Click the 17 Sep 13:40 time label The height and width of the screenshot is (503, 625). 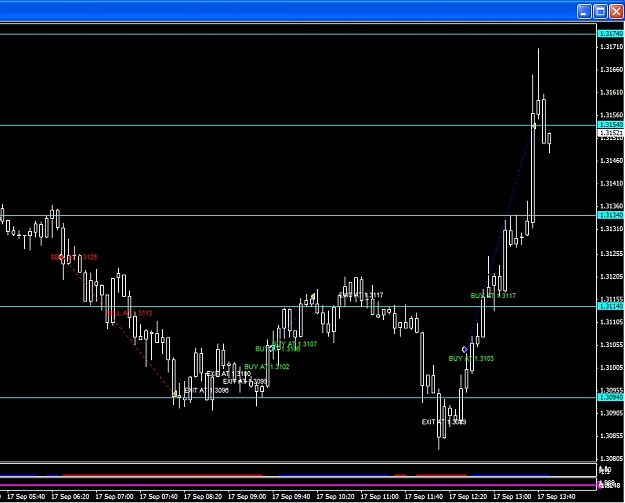557,497
